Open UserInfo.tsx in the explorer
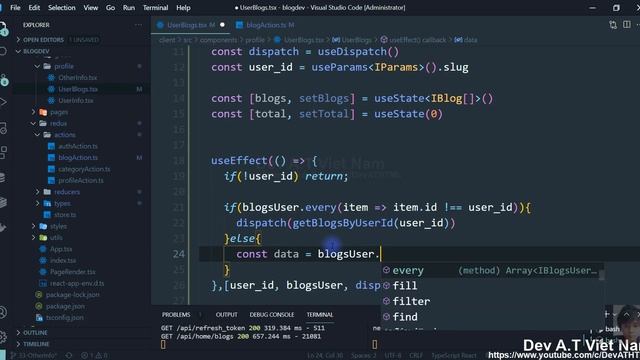640x360 pixels. 76,100
